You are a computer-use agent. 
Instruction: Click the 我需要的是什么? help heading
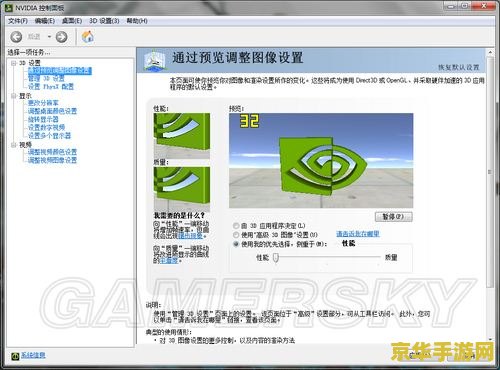pyautogui.click(x=179, y=215)
